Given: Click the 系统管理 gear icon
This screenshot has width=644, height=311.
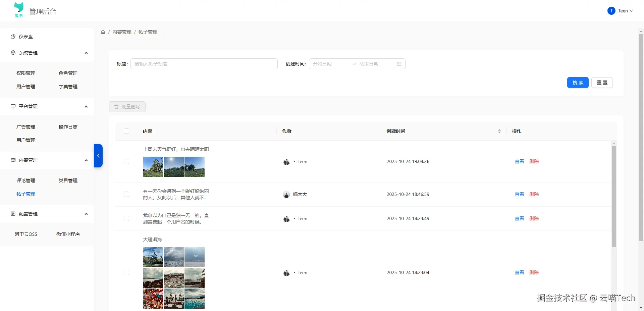Looking at the screenshot, I should (13, 53).
